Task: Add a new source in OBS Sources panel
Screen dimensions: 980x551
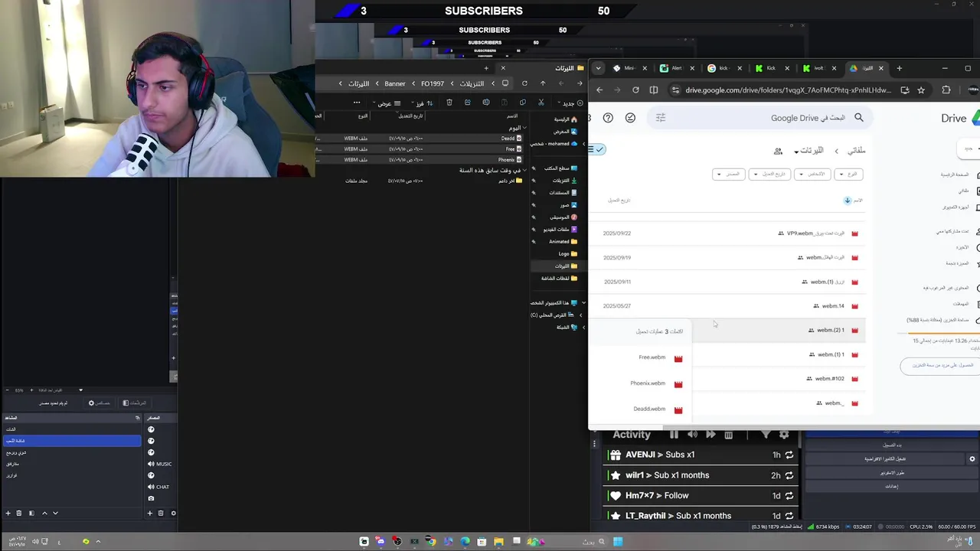Action: (x=150, y=514)
